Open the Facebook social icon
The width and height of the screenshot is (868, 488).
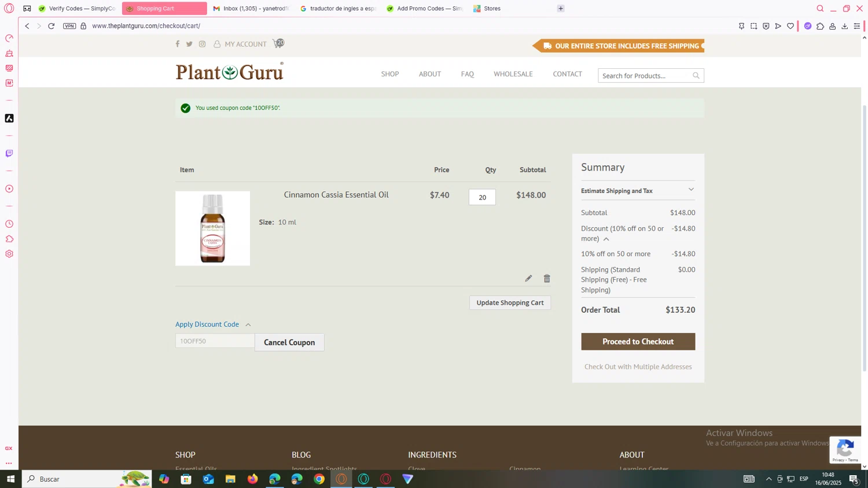(x=177, y=44)
